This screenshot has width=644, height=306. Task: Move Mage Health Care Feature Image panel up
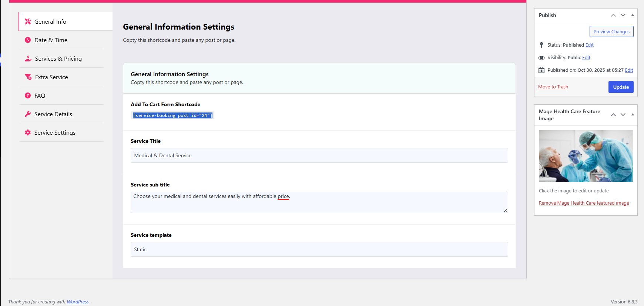[613, 115]
